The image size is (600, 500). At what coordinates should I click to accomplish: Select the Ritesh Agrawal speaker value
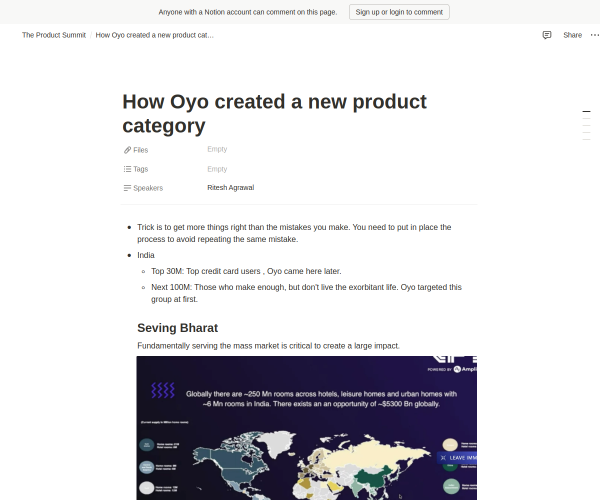point(231,187)
